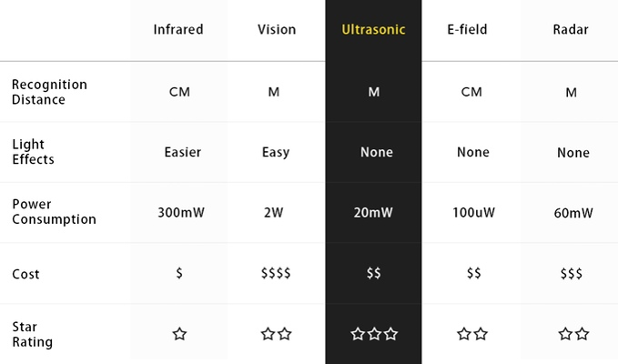This screenshot has width=618, height=364.
Task: Click the Cost row label
Action: 25,274
